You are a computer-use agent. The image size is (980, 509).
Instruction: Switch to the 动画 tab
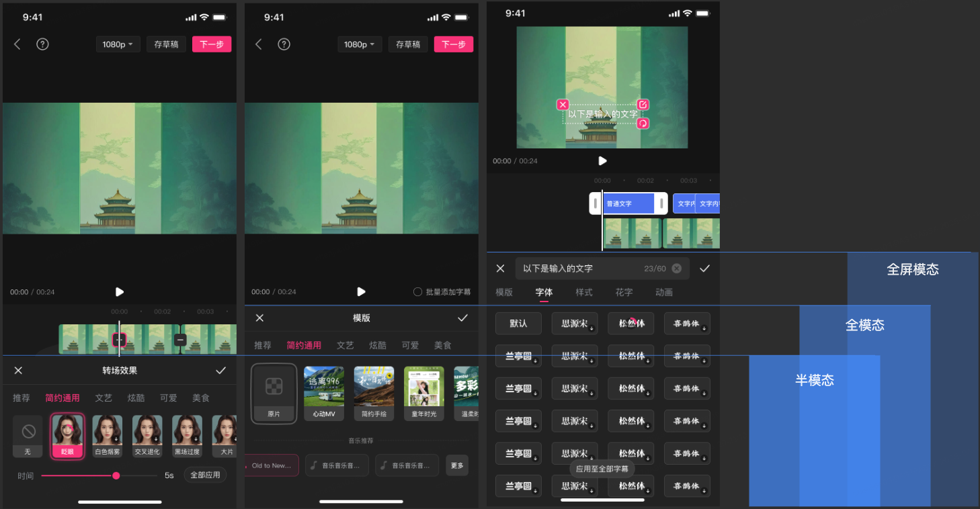663,293
